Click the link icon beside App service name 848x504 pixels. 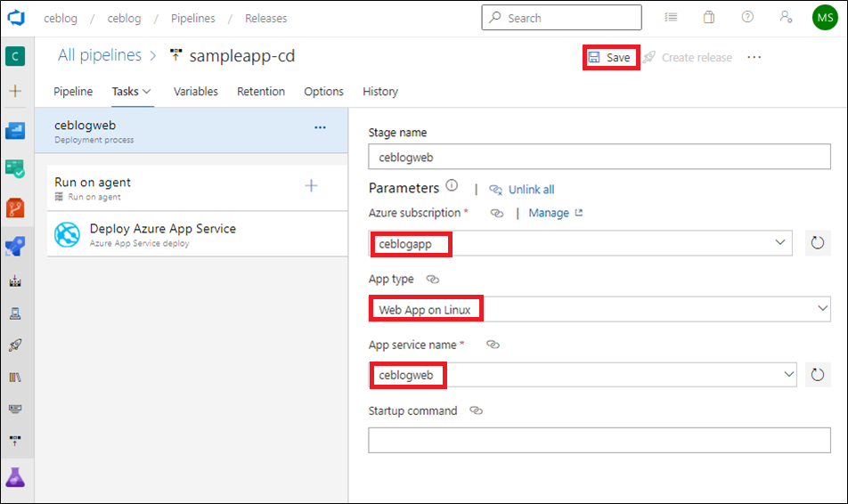[x=493, y=345]
